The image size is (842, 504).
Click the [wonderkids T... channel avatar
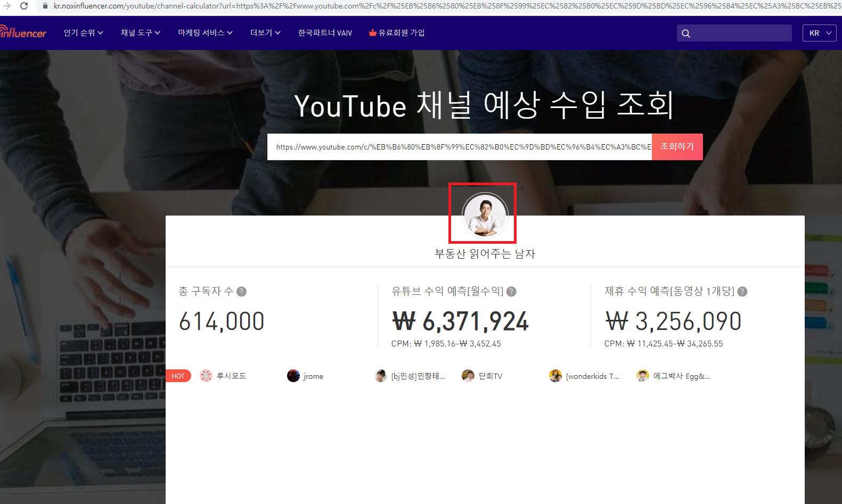coord(555,376)
